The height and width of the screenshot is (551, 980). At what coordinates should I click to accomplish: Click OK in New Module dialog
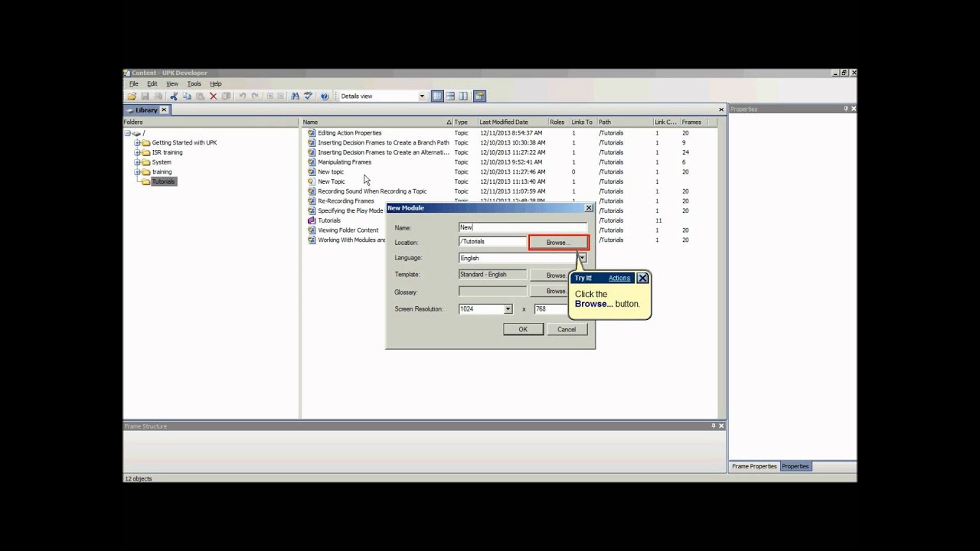523,330
